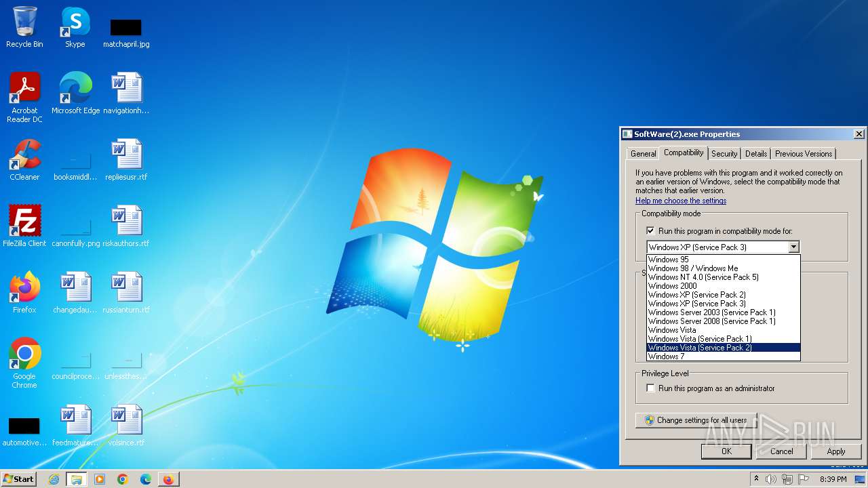Select the riskauthors.rtf document
Screen dimensions: 868x488
(126, 226)
